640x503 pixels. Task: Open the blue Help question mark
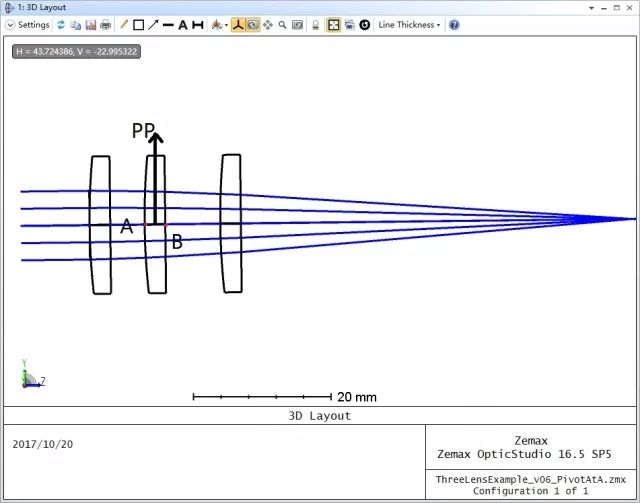pyautogui.click(x=454, y=24)
